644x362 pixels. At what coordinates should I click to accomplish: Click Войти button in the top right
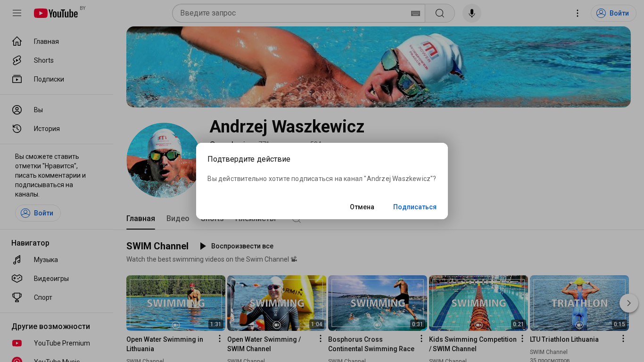coord(613,13)
